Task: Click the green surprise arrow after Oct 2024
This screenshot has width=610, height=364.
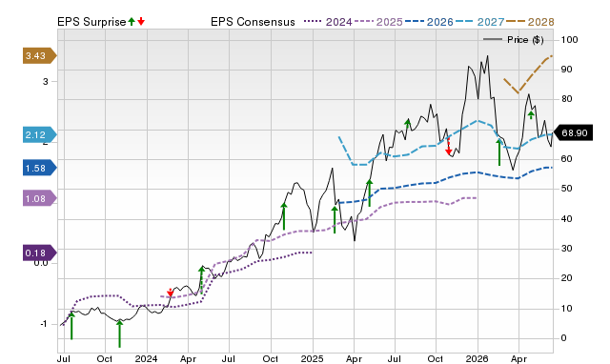Action: pos(284,216)
